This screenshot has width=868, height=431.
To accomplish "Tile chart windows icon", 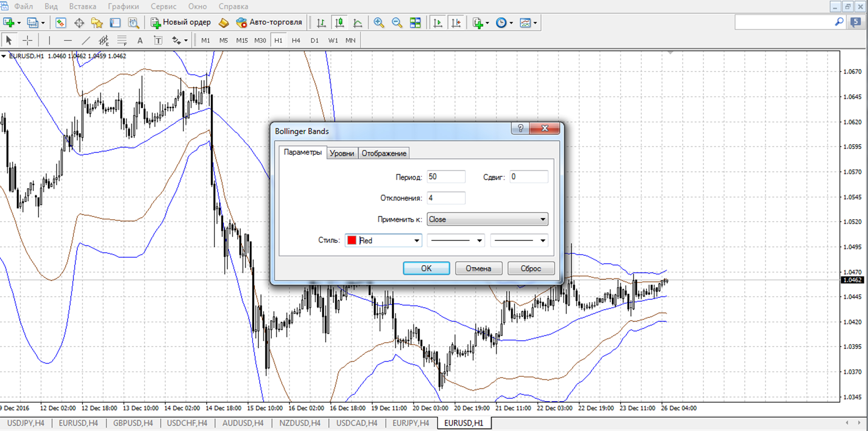I will pos(415,23).
